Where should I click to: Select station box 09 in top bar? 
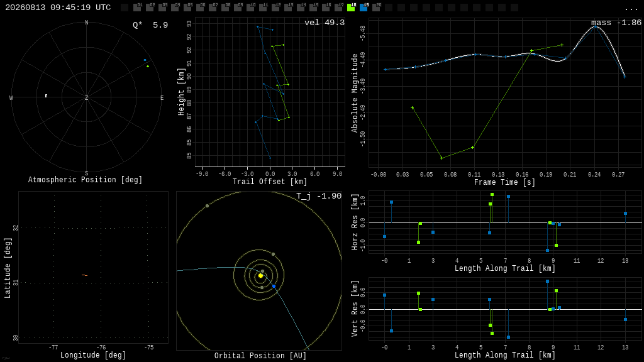[238, 8]
